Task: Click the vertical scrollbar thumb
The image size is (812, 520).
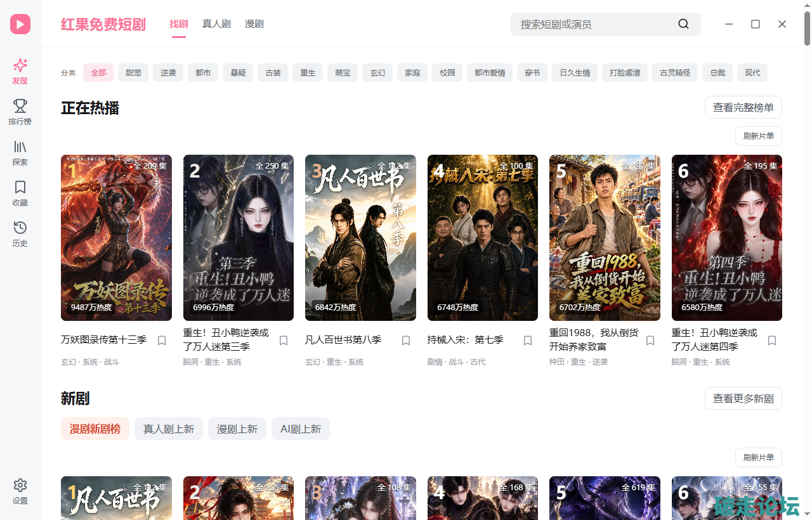Action: click(x=808, y=29)
